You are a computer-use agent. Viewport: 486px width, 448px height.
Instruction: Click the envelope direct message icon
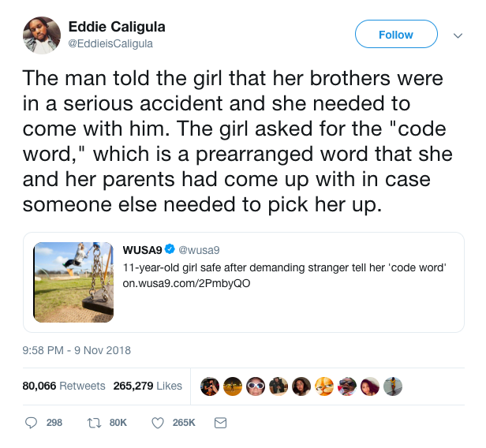pyautogui.click(x=220, y=423)
